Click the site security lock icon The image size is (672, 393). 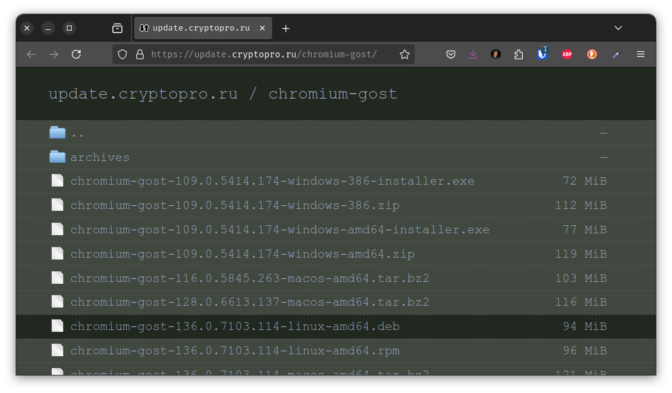(x=140, y=54)
